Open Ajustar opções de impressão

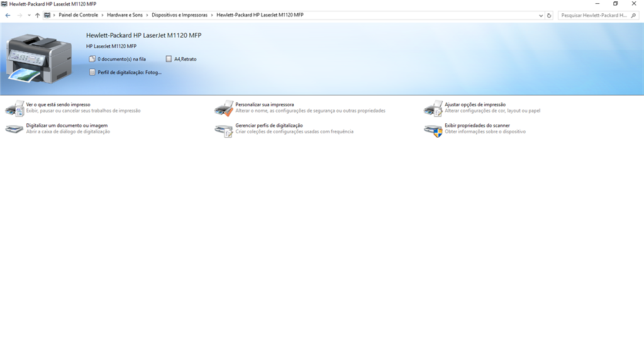point(475,104)
